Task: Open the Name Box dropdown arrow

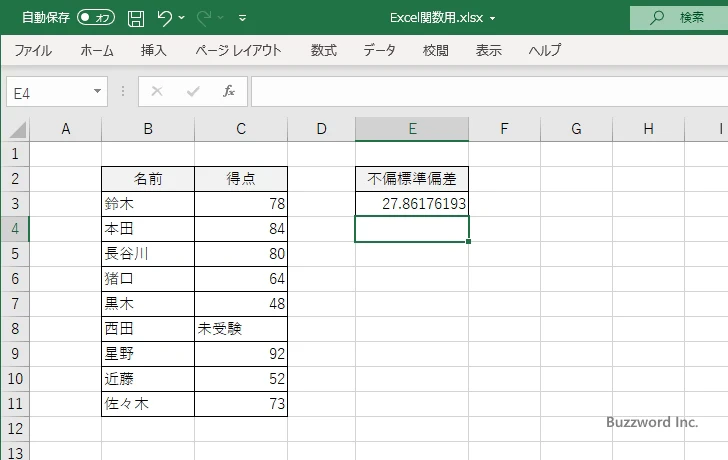Action: (98, 91)
